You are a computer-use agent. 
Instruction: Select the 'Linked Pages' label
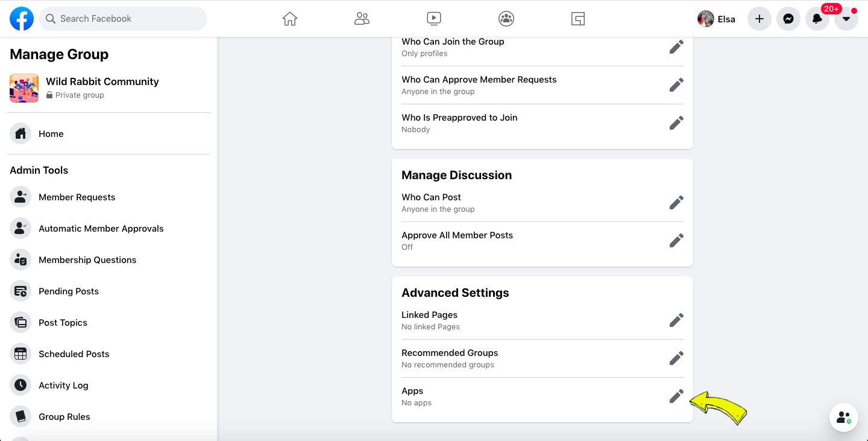point(430,315)
